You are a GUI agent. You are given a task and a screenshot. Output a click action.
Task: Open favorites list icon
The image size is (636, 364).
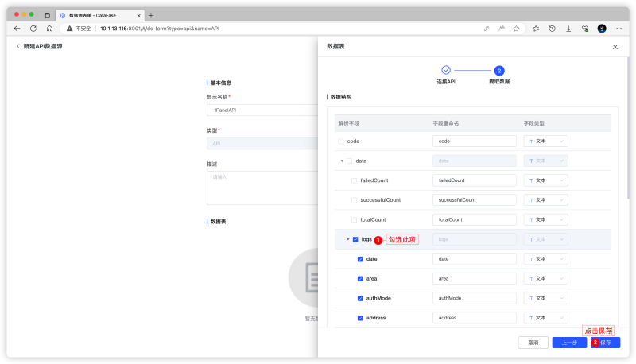point(536,29)
